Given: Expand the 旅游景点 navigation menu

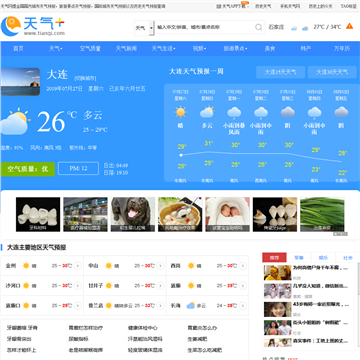Looking at the screenshot, I should coord(235,49).
